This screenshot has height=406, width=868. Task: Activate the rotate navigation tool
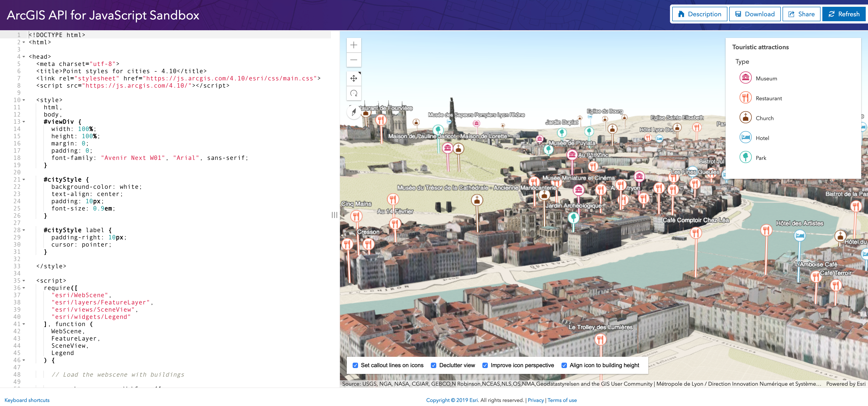click(354, 93)
